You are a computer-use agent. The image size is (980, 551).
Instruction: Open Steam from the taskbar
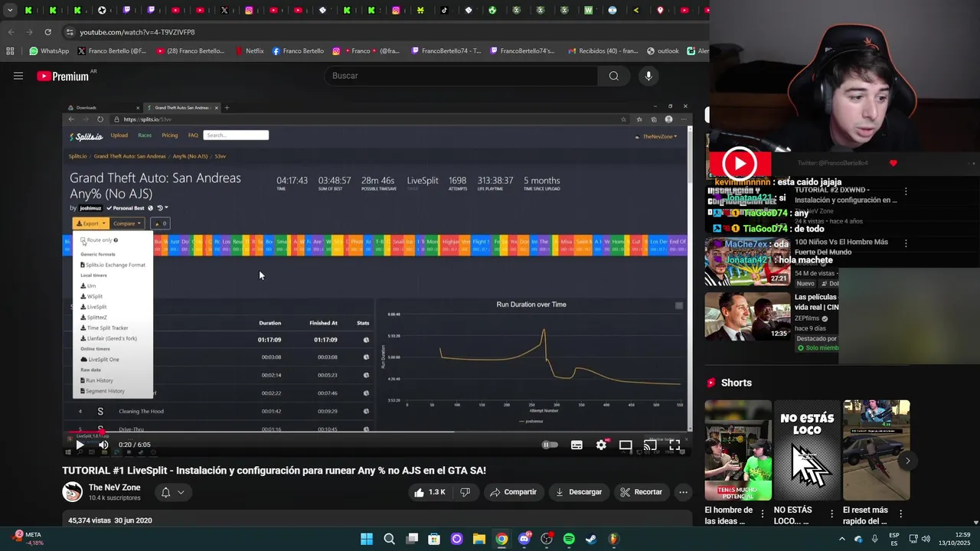[591, 539]
